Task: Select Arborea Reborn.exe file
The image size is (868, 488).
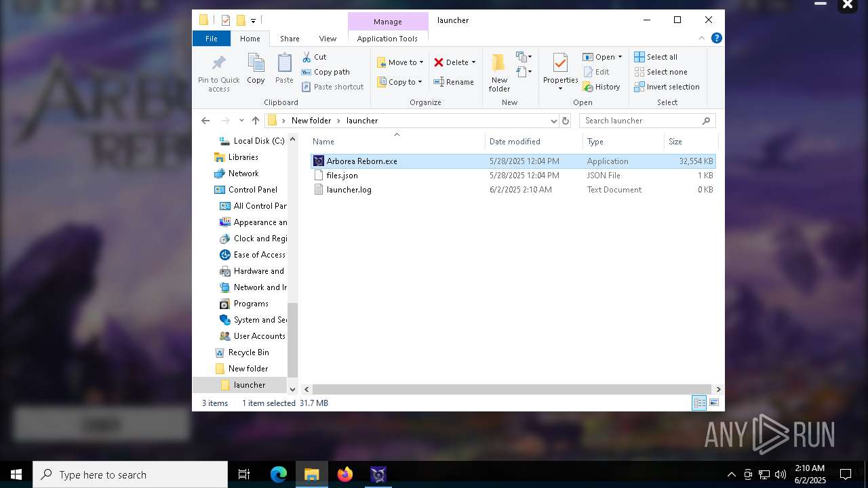Action: tap(513, 161)
